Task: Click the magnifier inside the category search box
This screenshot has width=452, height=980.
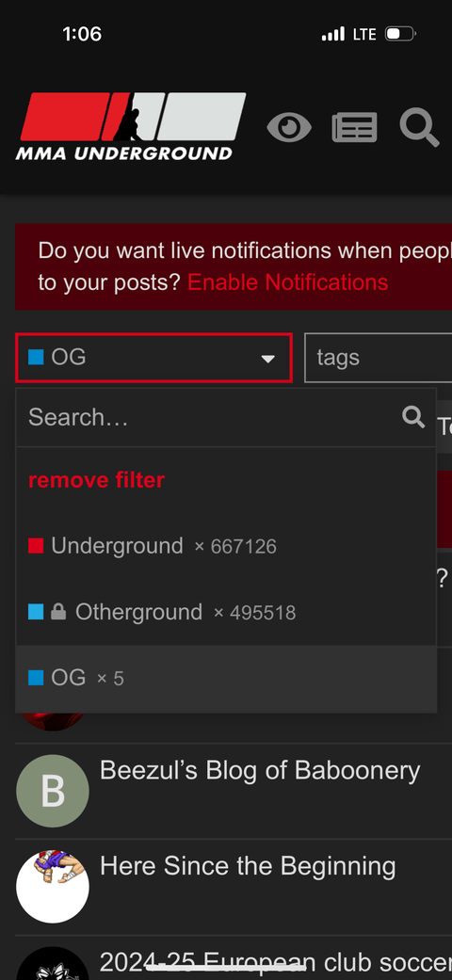Action: 413,416
